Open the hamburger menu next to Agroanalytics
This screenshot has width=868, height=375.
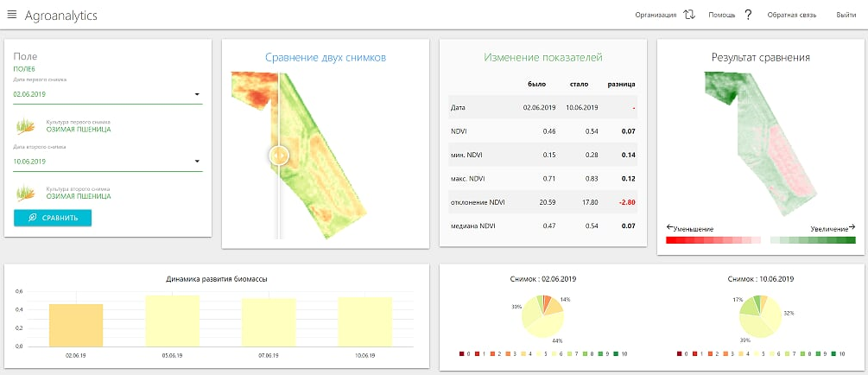pos(12,16)
